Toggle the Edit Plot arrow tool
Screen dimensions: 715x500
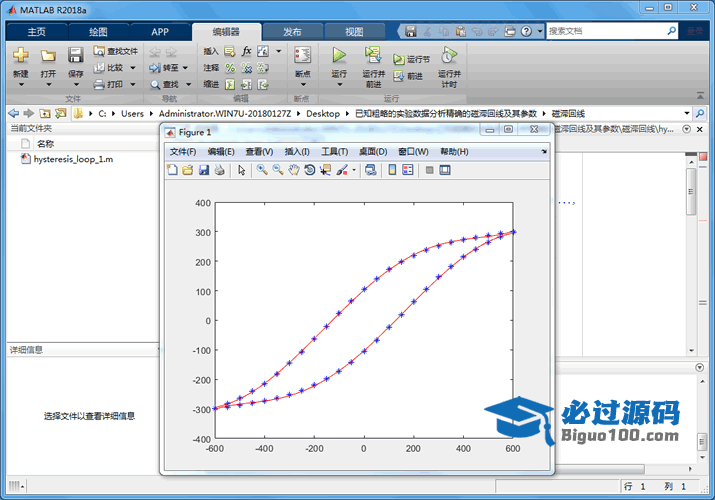pyautogui.click(x=241, y=170)
